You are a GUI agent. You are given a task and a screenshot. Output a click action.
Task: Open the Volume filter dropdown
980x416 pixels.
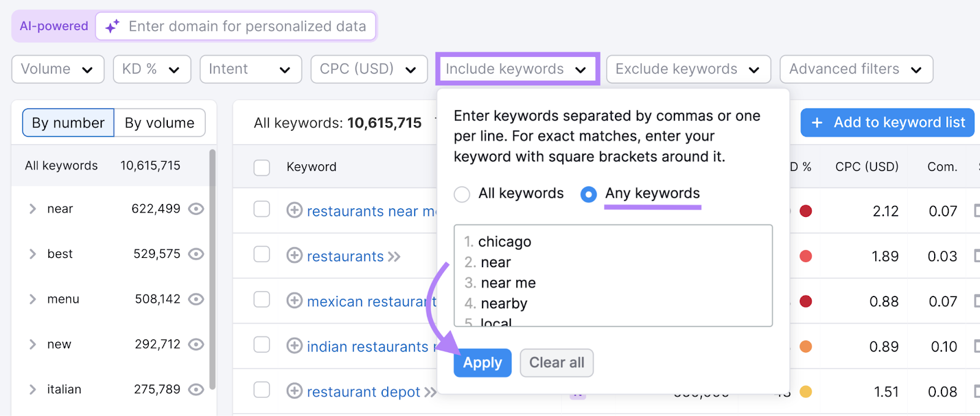click(x=58, y=69)
